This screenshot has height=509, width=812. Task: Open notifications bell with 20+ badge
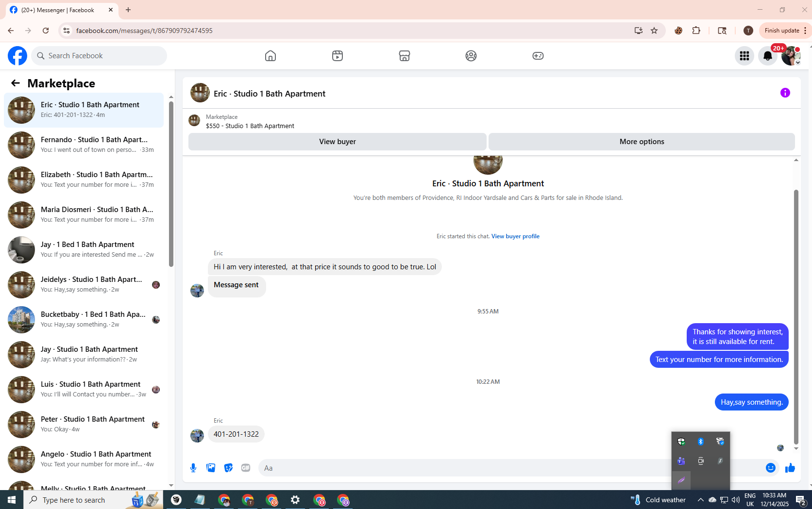[768, 56]
